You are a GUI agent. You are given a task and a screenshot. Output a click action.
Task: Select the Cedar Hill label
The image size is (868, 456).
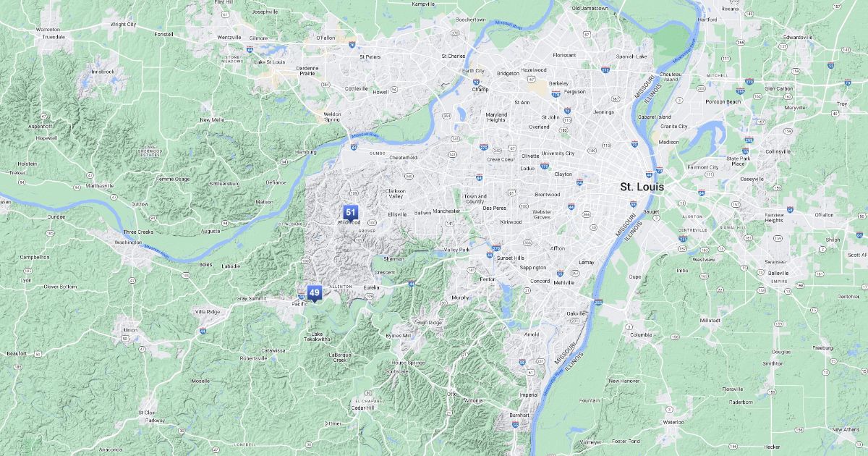(362, 408)
